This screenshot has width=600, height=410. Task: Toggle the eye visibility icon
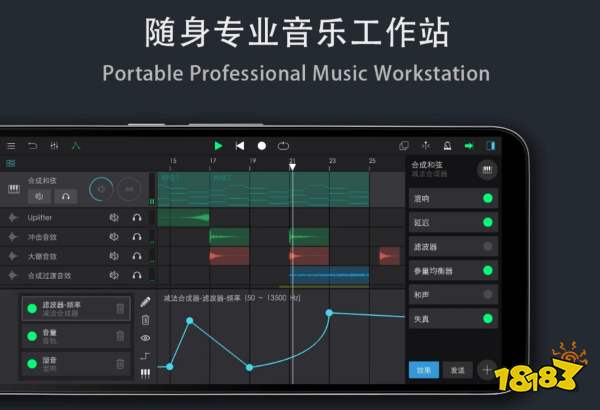pos(145,338)
